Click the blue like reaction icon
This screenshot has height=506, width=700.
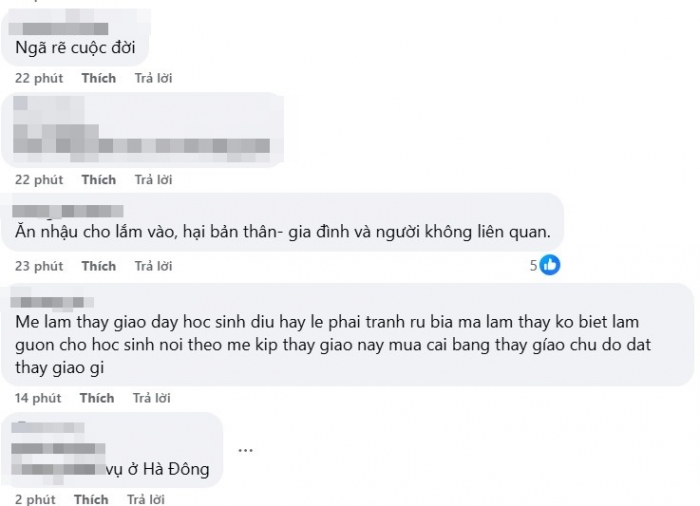click(550, 265)
